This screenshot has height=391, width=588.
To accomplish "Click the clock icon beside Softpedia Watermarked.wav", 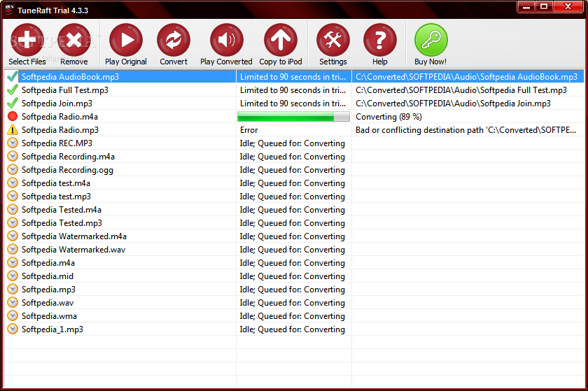I will click(x=13, y=249).
